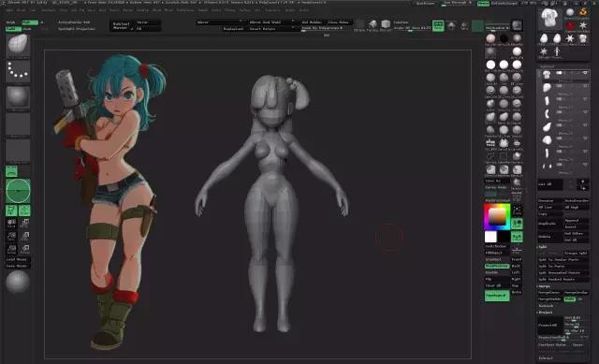Click the Close Holes button
Image resolution: width=599 pixels, height=364 pixels.
[339, 22]
